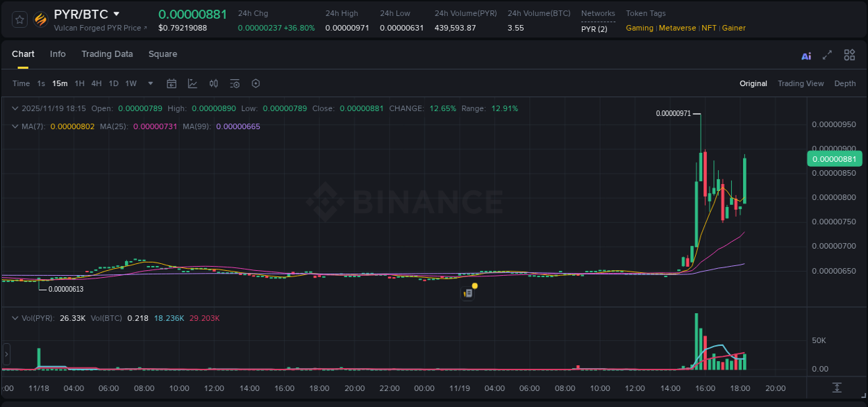Open the Metaverse token tag

click(x=677, y=28)
